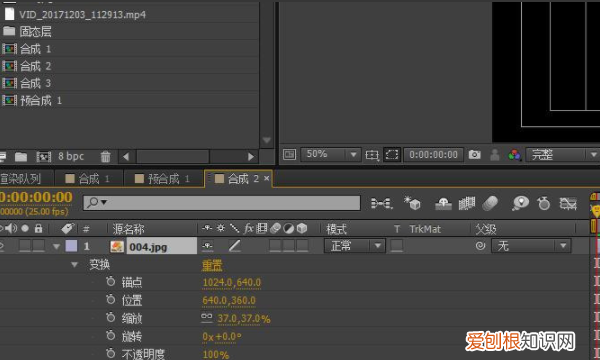The width and height of the screenshot is (600, 360).
Task: Toggle preserve transparency checkbox for 004.jpg
Action: tap(396, 246)
